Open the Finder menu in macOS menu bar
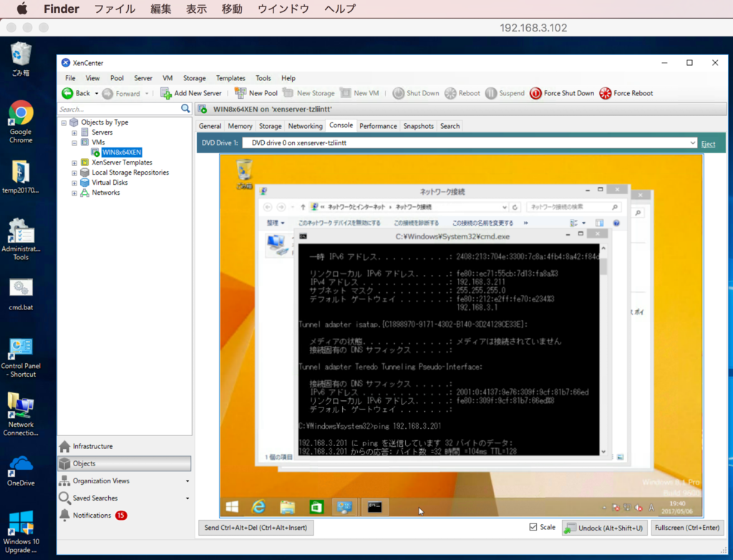This screenshot has width=733, height=560. point(62,9)
